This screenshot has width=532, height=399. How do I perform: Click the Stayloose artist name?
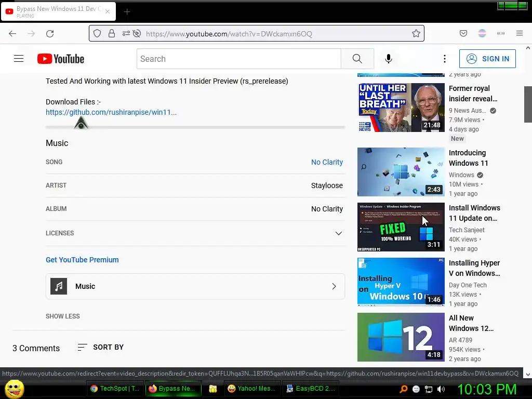pos(327,185)
